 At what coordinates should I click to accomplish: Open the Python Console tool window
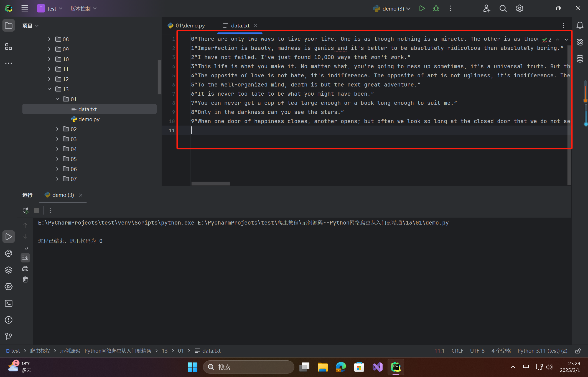(x=9, y=253)
